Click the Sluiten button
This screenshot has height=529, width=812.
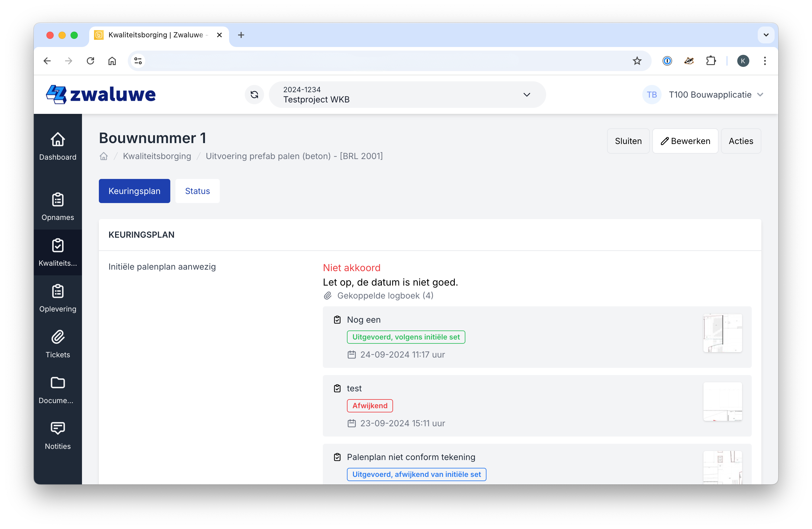click(x=628, y=141)
